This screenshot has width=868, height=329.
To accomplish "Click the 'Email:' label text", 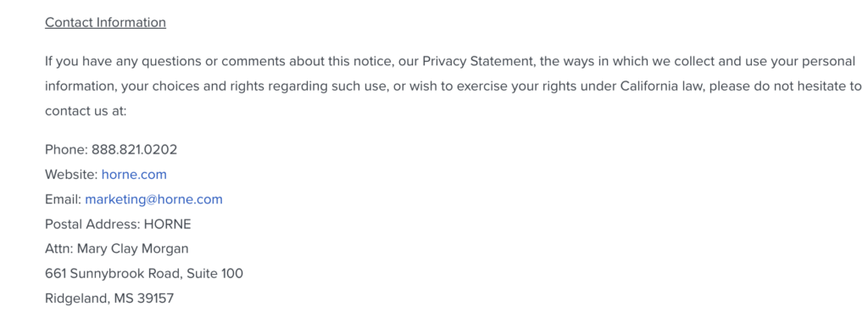I will pyautogui.click(x=63, y=199).
